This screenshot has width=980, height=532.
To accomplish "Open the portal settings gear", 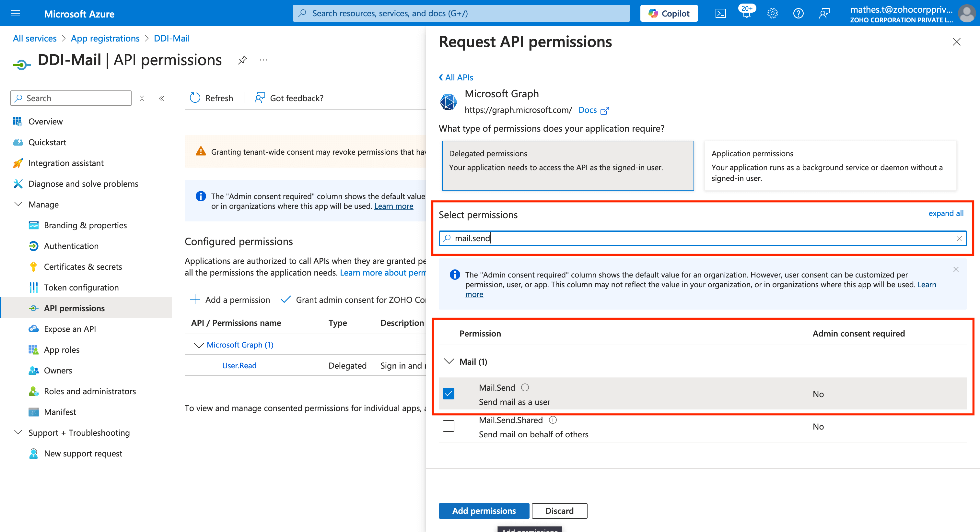I will pos(772,14).
